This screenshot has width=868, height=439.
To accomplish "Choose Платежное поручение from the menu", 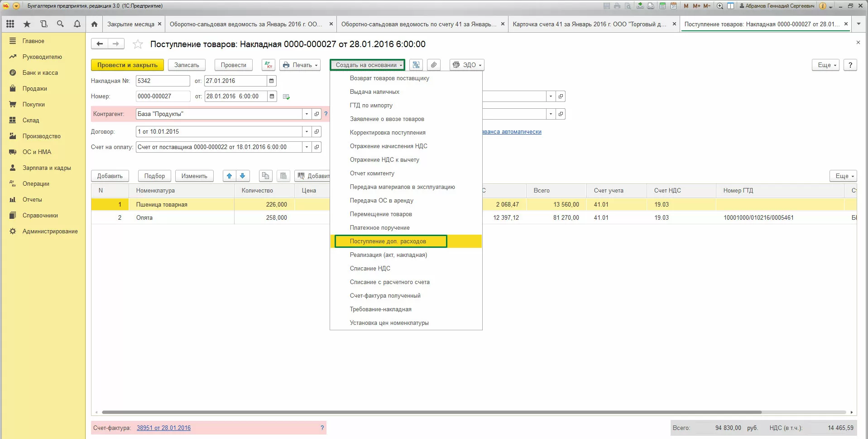I will click(406, 228).
